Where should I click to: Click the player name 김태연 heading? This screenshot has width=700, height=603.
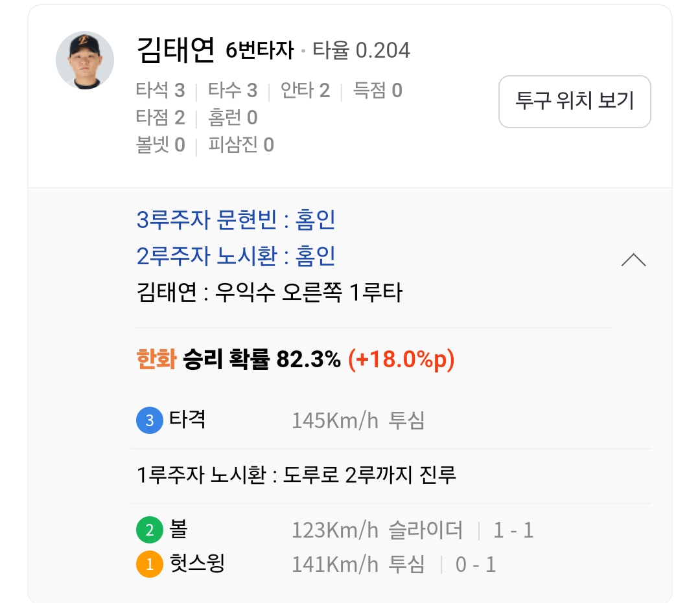pyautogui.click(x=176, y=50)
